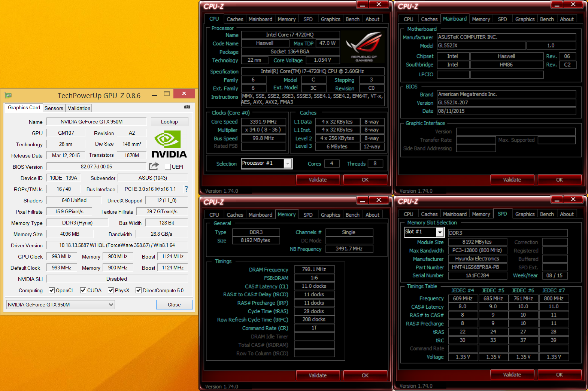Open SPD tab in the CPU-Z Memory window
Viewport: 588px width, 391px height.
pyautogui.click(x=308, y=215)
